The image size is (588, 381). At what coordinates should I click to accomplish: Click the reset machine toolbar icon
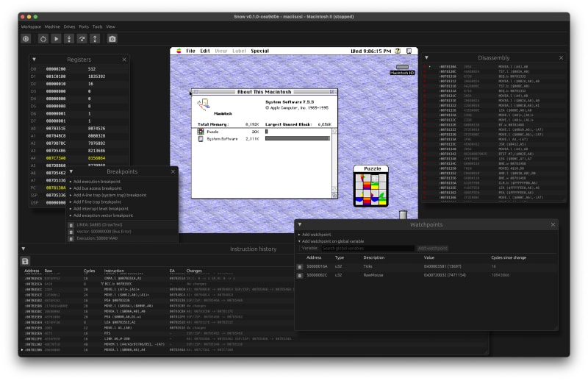[x=43, y=38]
